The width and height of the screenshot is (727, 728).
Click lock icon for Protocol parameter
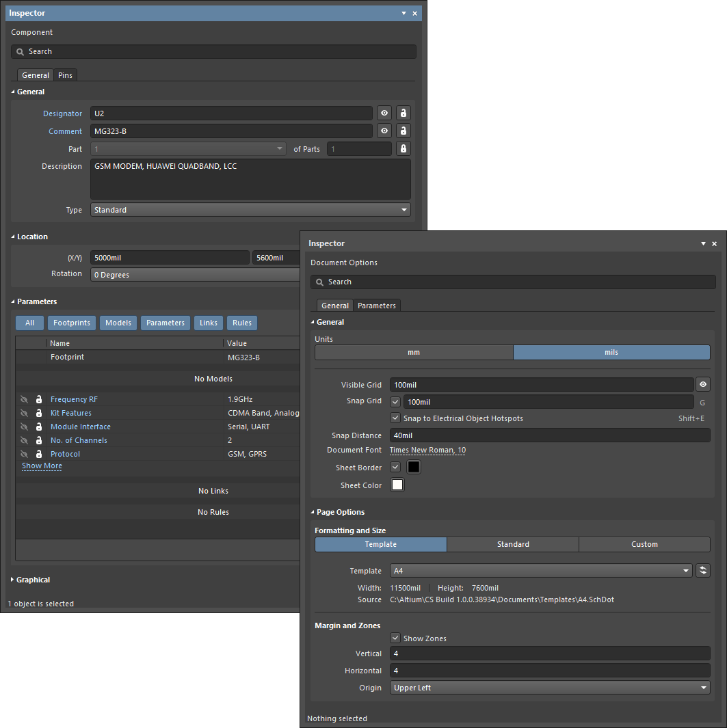point(39,454)
